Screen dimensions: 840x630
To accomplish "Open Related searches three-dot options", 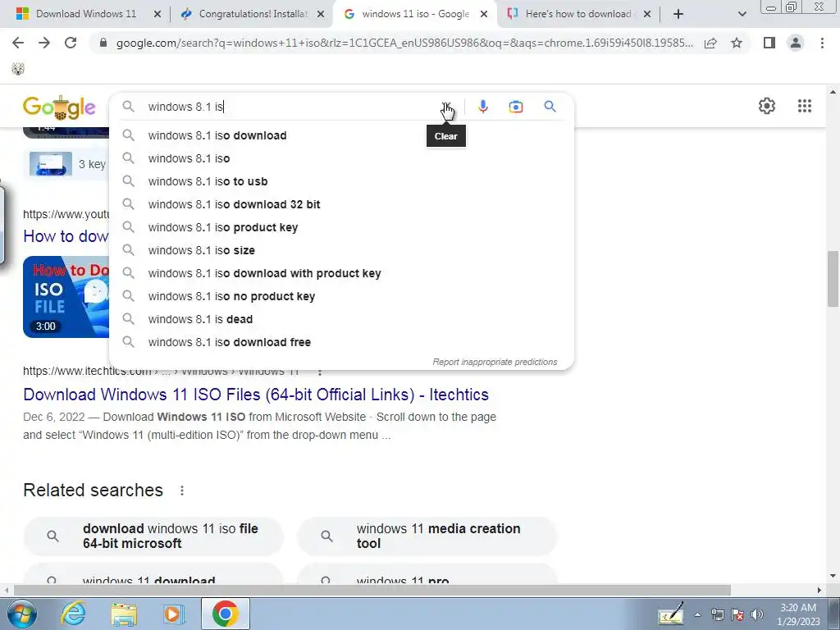I will pyautogui.click(x=182, y=491).
